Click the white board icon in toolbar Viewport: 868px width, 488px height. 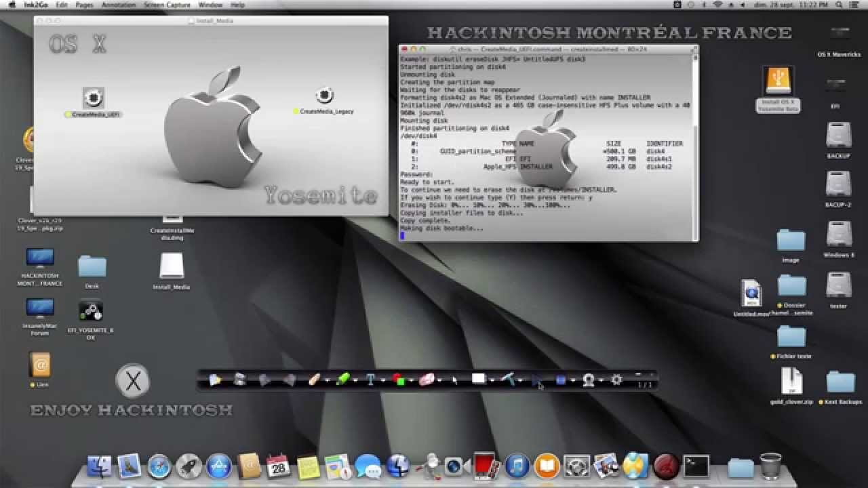(x=479, y=379)
